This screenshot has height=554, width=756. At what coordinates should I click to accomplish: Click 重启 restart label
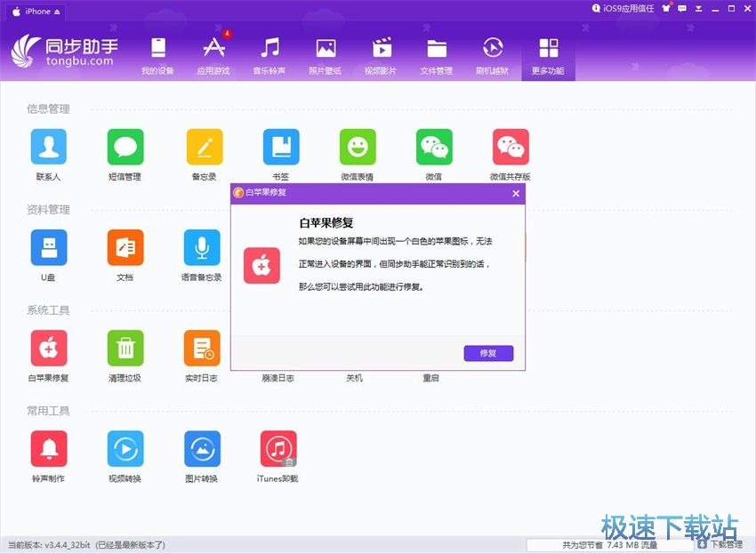431,378
